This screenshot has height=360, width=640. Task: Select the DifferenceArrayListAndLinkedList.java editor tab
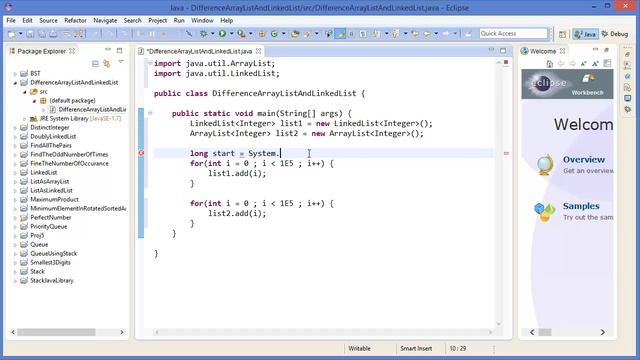point(199,51)
